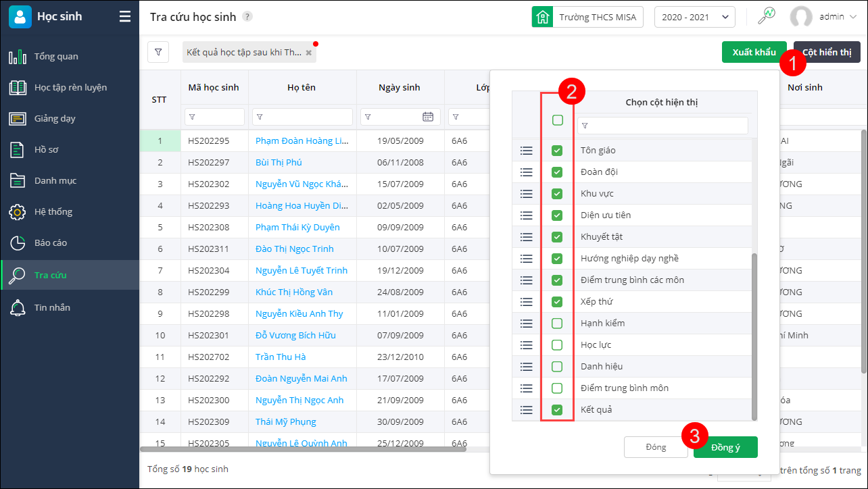
Task: Click the Cột hiển thị button
Action: click(x=827, y=52)
